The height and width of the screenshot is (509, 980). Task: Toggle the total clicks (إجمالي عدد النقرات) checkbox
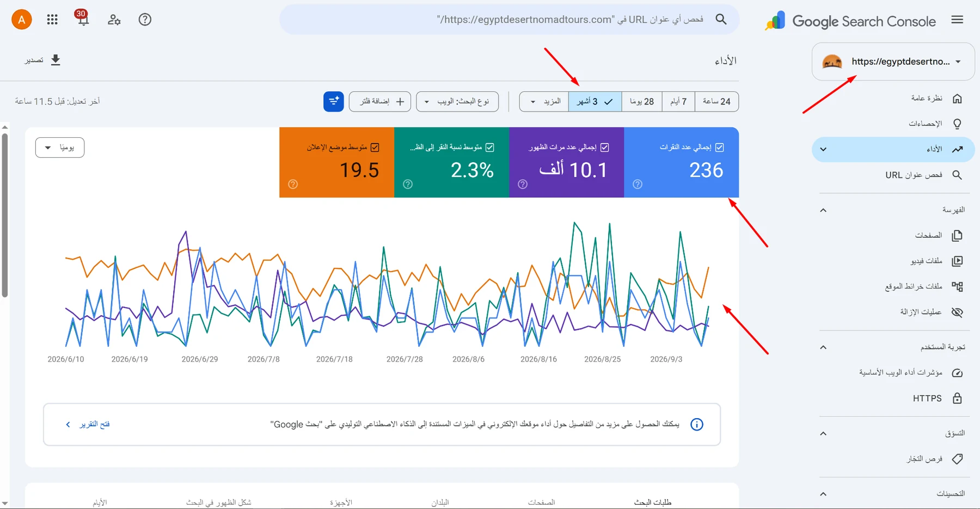[719, 148]
